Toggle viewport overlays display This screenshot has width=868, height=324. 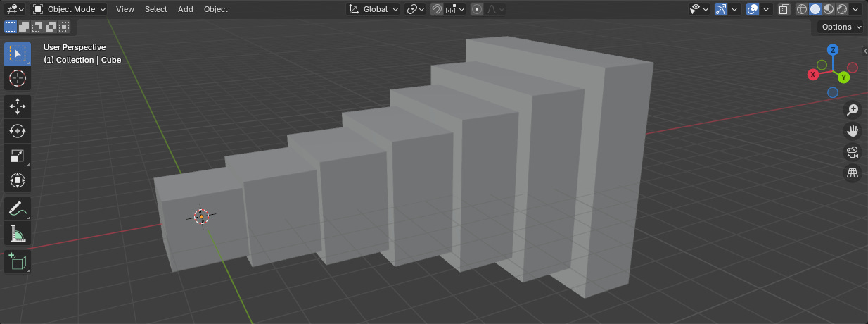coord(752,9)
